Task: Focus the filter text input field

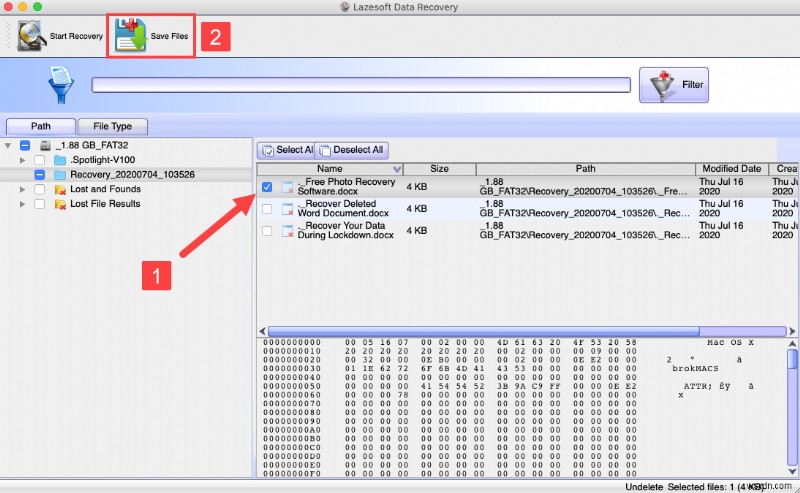Action: coord(361,85)
